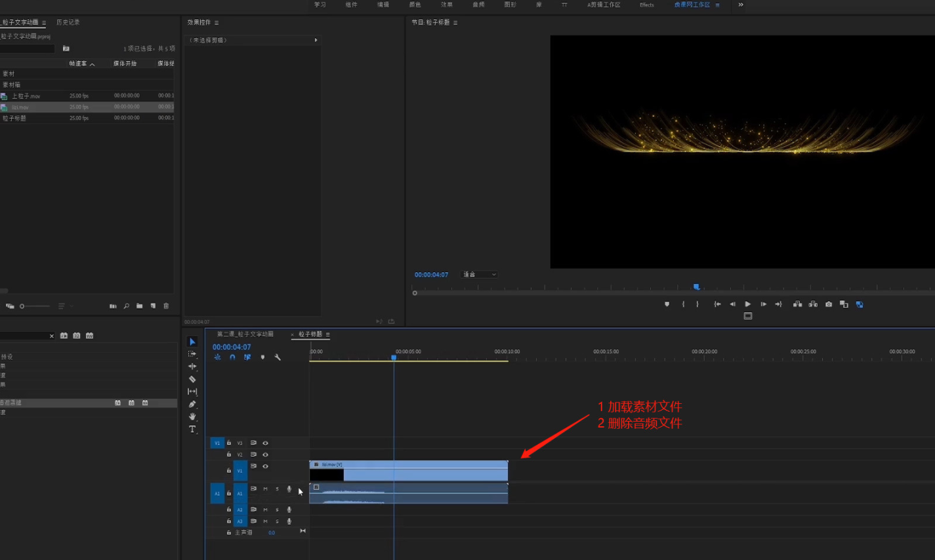Screen dimensions: 935x560
Task: Click the Lift button
Action: (x=797, y=304)
